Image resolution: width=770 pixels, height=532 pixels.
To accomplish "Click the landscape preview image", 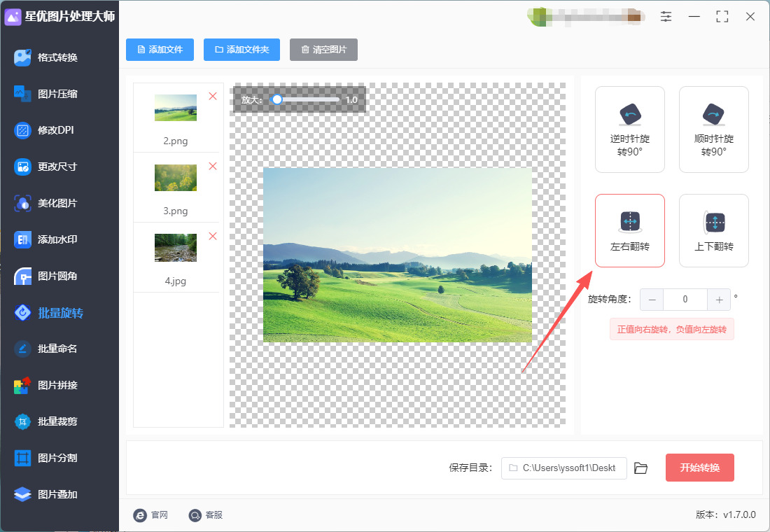I will (398, 255).
